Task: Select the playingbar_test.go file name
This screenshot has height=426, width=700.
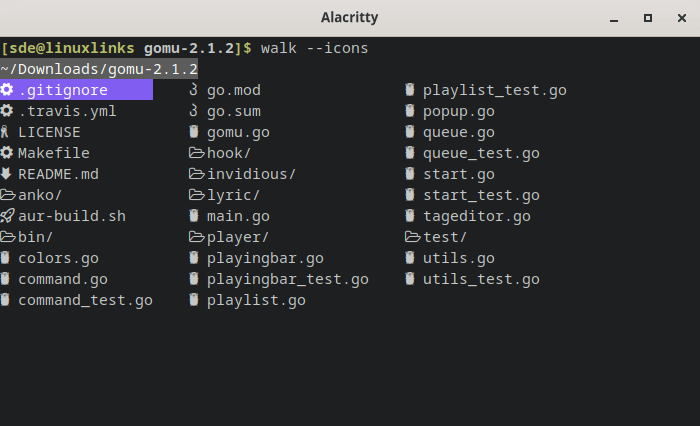Action: (288, 280)
